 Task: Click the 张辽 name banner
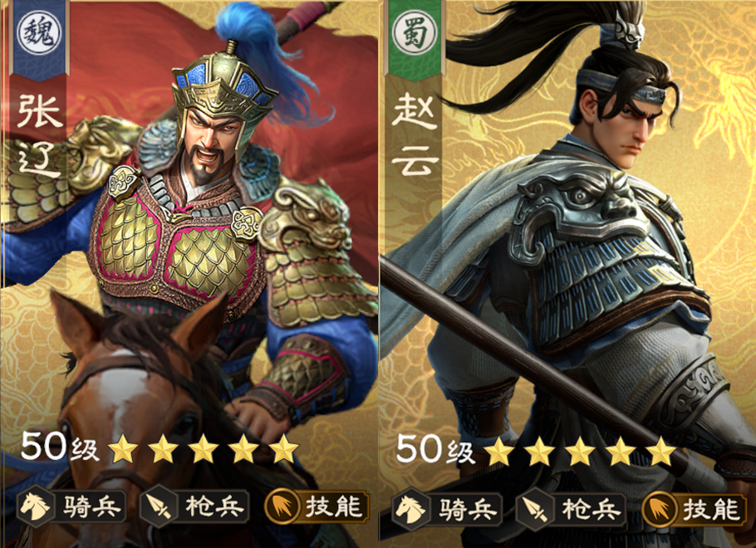pyautogui.click(x=40, y=135)
